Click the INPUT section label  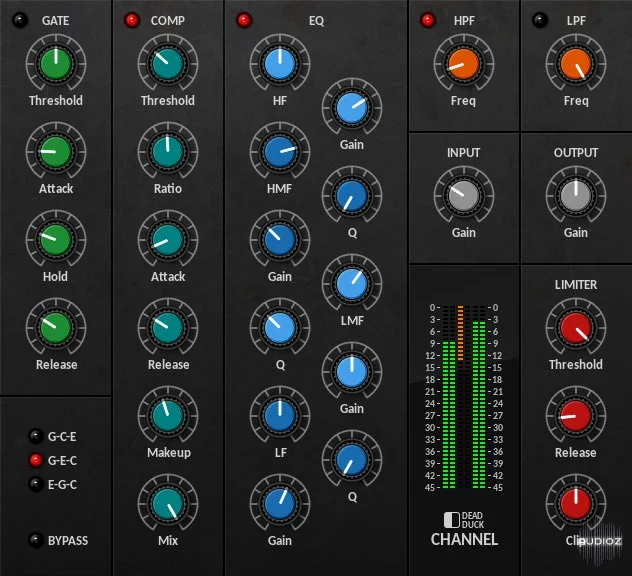(x=464, y=153)
